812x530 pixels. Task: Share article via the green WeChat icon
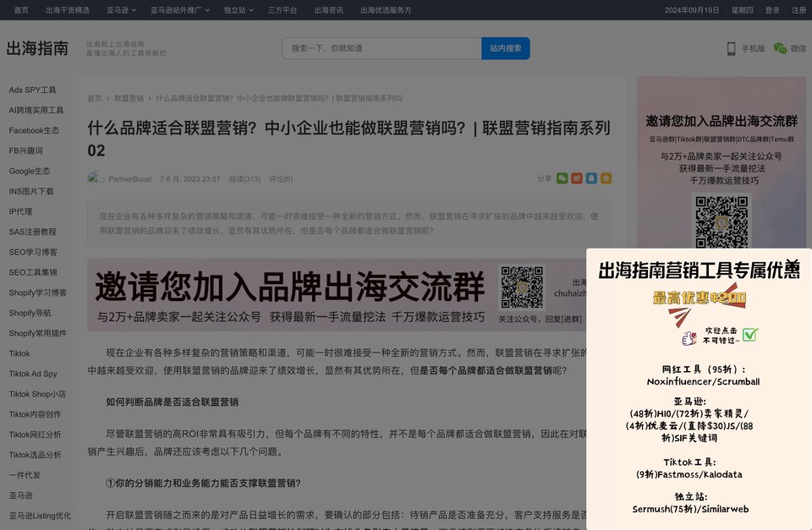pyautogui.click(x=562, y=178)
